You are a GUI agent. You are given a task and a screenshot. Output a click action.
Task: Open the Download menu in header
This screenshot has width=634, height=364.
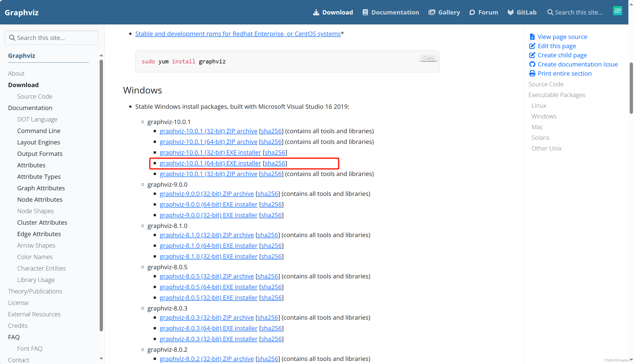(x=333, y=12)
